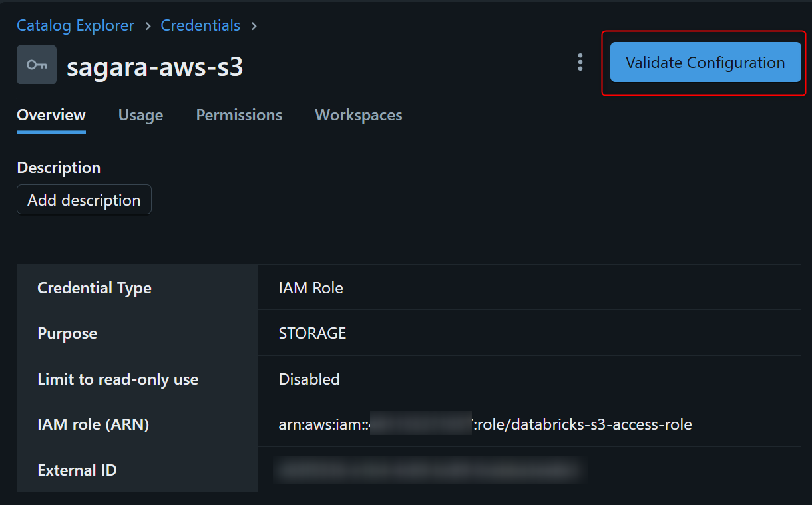Click the key credential icon
Viewport: 812px width, 505px height.
tap(37, 65)
